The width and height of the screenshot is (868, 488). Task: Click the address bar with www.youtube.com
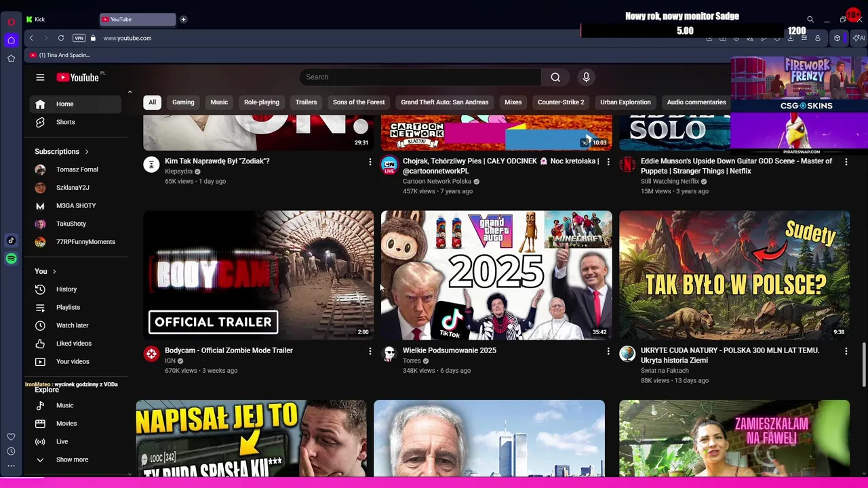point(127,38)
